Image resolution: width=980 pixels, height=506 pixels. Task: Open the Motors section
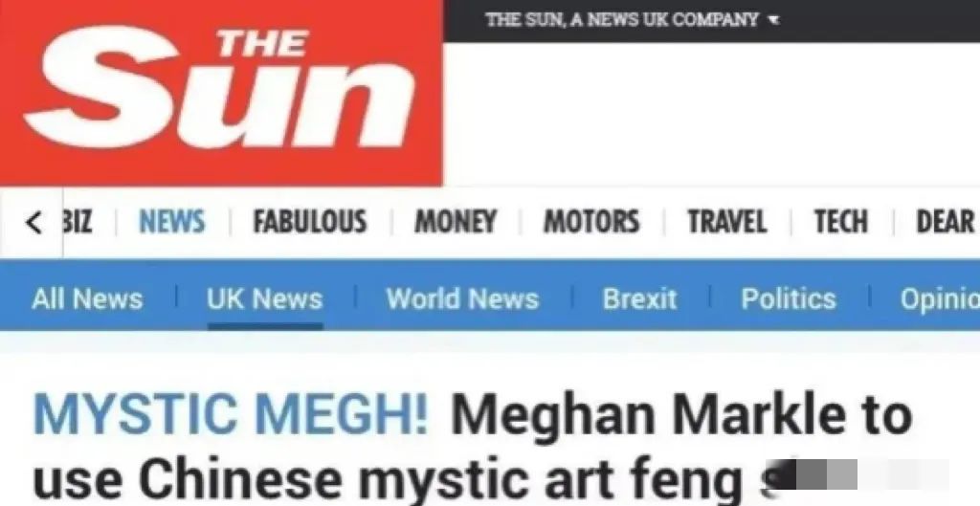[x=591, y=222]
